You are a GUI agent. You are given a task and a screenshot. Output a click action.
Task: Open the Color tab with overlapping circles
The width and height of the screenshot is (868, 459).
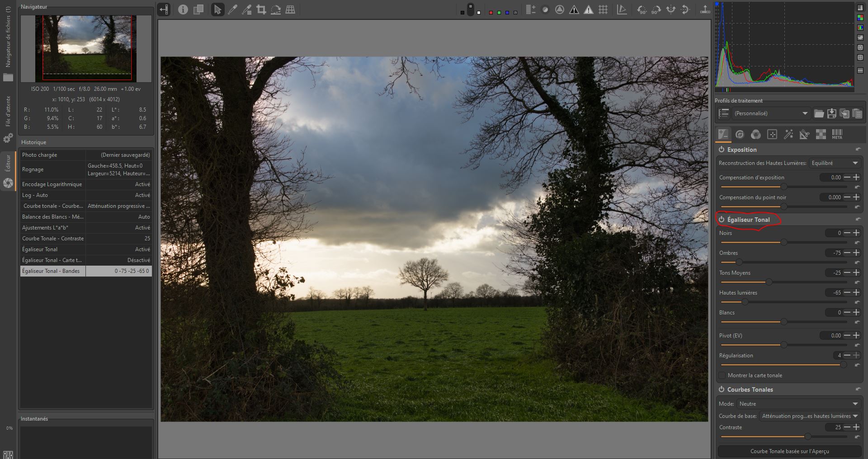[x=755, y=134]
